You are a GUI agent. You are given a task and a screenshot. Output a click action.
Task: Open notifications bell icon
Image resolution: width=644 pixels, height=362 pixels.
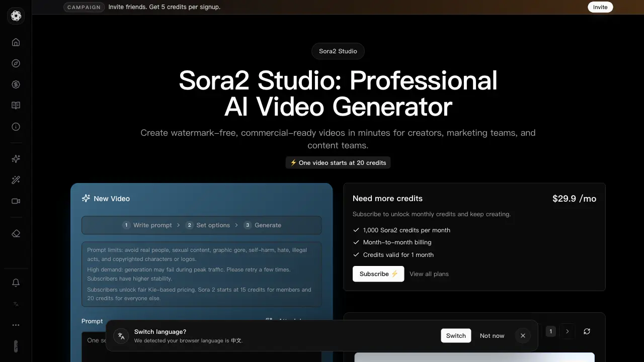click(x=16, y=283)
